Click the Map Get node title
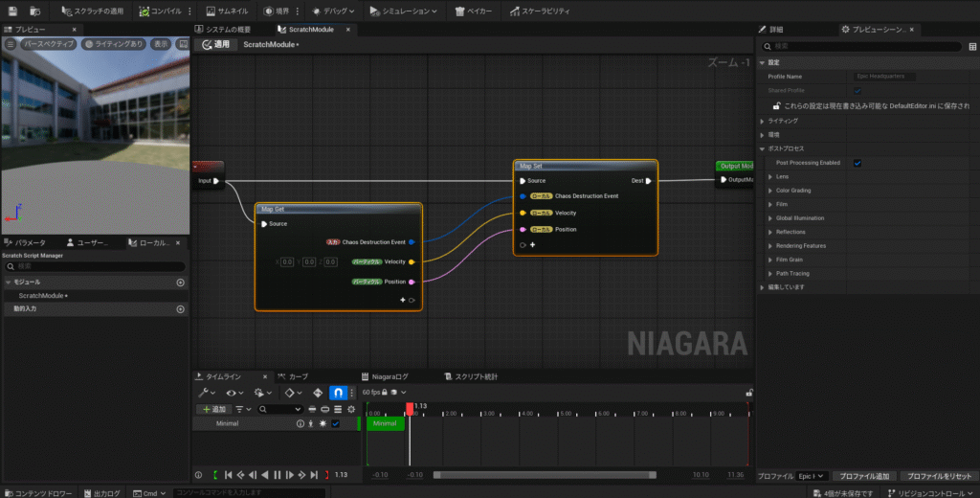Viewport: 980px width, 498px height. (x=273, y=209)
